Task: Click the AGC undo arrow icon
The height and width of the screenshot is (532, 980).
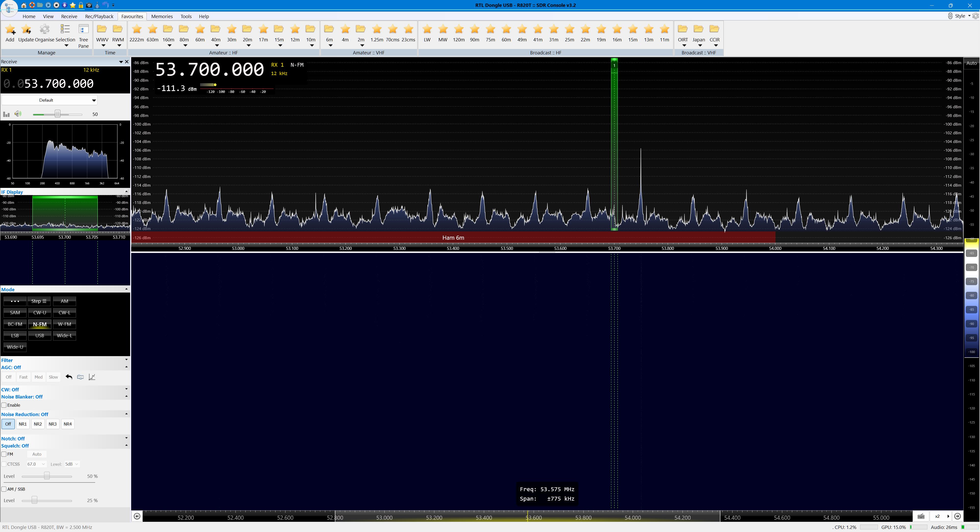Action: pyautogui.click(x=69, y=377)
